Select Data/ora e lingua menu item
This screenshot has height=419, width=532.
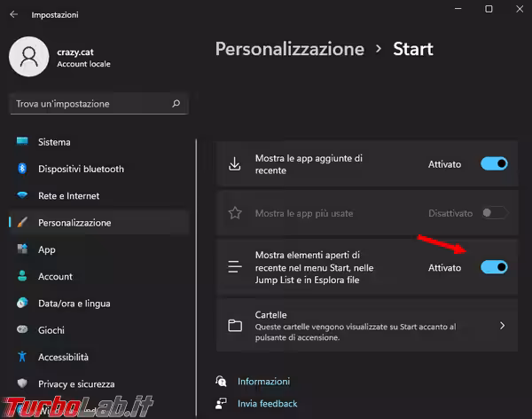click(74, 303)
